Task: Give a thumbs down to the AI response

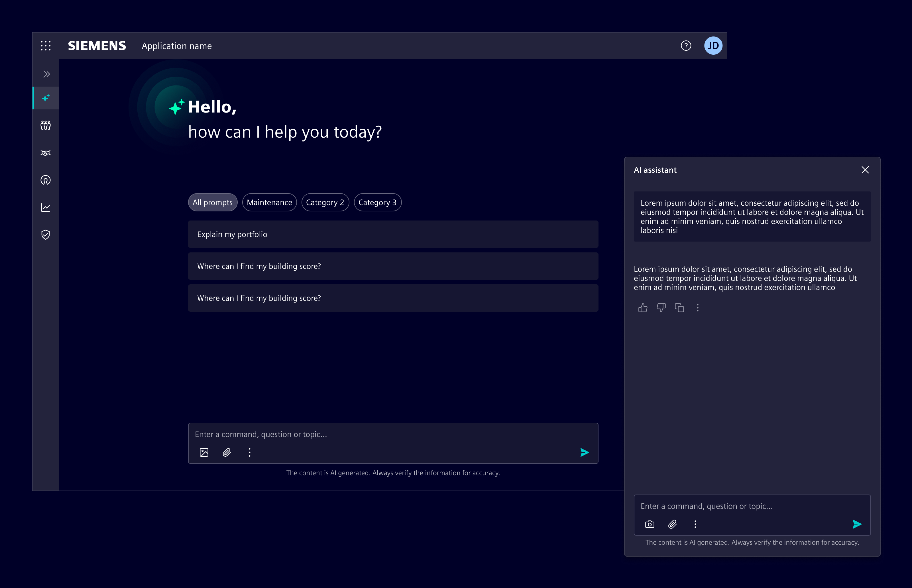Action: click(661, 308)
